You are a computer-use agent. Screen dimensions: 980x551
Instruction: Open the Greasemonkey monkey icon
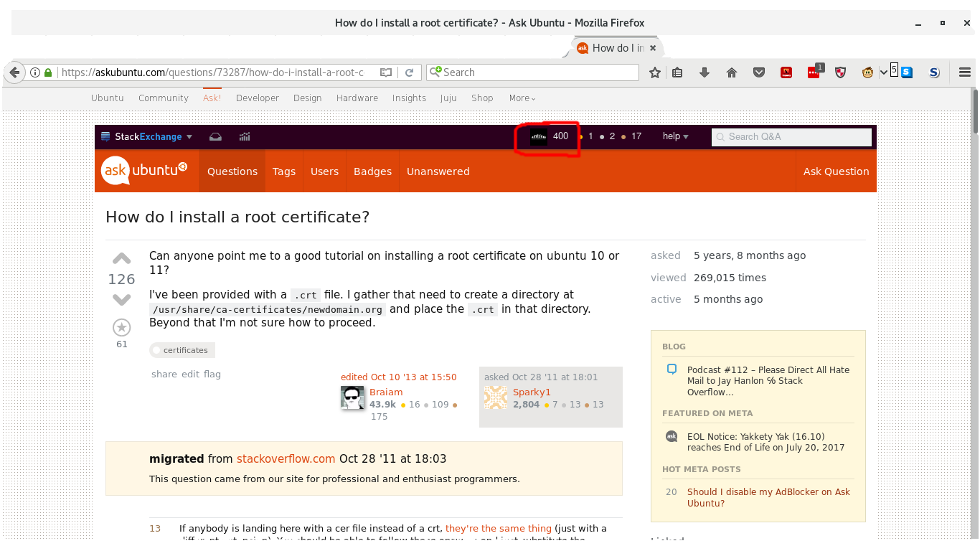(x=867, y=72)
